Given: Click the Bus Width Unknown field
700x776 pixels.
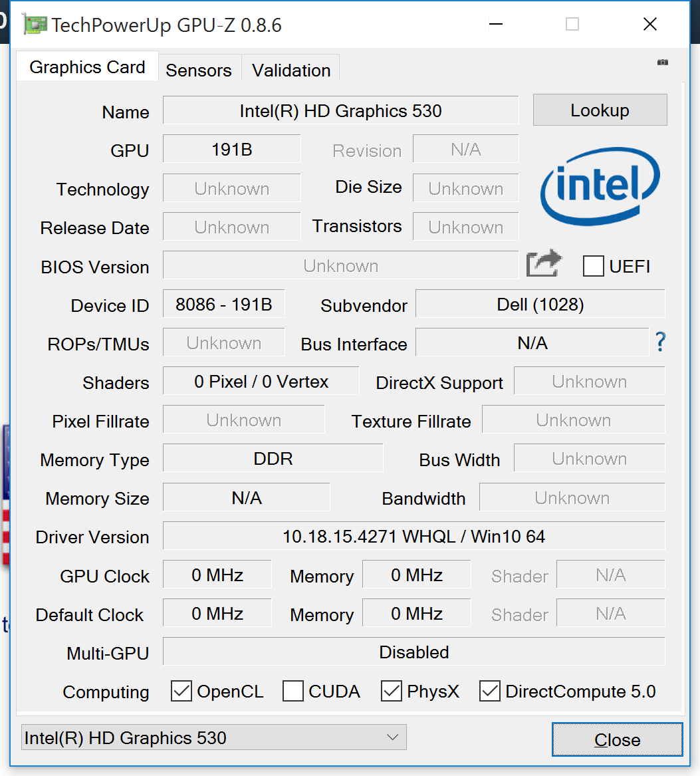Looking at the screenshot, I should click(589, 458).
